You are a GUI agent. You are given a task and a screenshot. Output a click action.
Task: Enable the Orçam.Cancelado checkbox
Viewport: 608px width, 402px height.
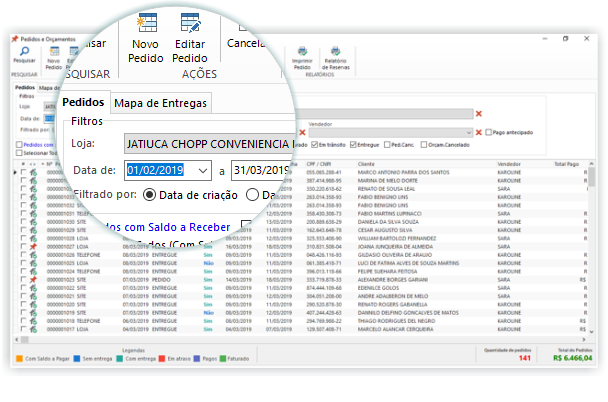(x=424, y=145)
